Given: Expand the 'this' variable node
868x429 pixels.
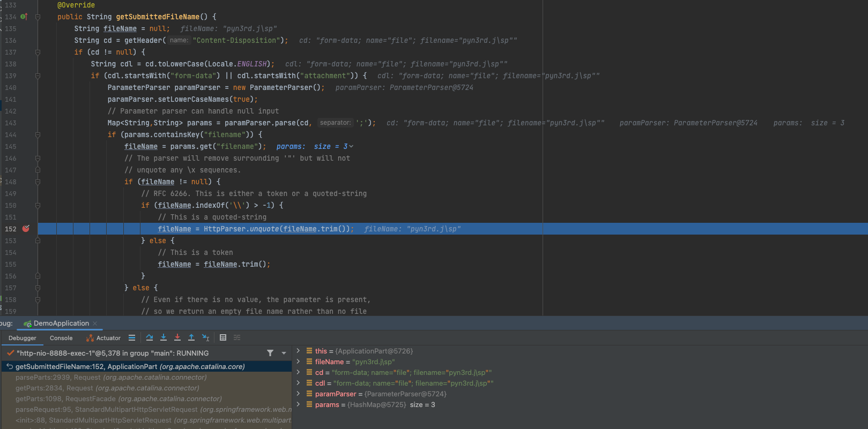Looking at the screenshot, I should click(299, 351).
